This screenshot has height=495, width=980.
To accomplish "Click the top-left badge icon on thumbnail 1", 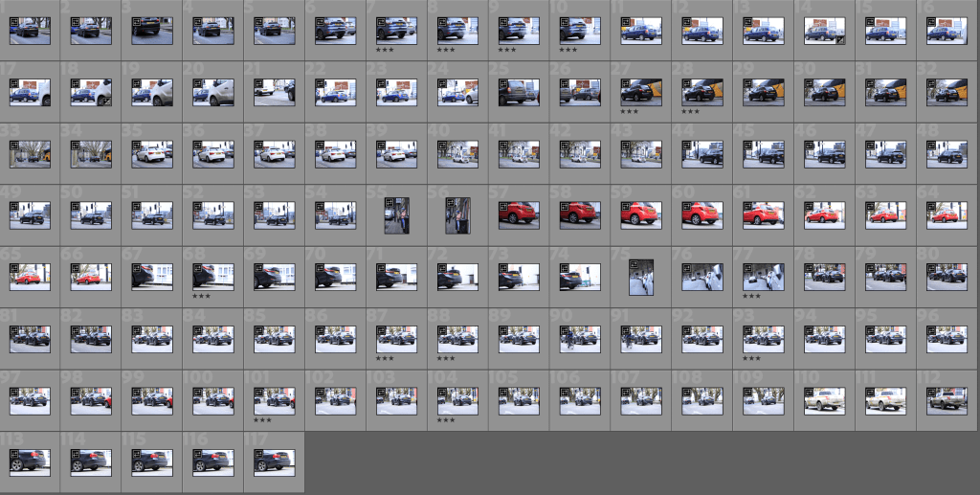I will [x=14, y=23].
